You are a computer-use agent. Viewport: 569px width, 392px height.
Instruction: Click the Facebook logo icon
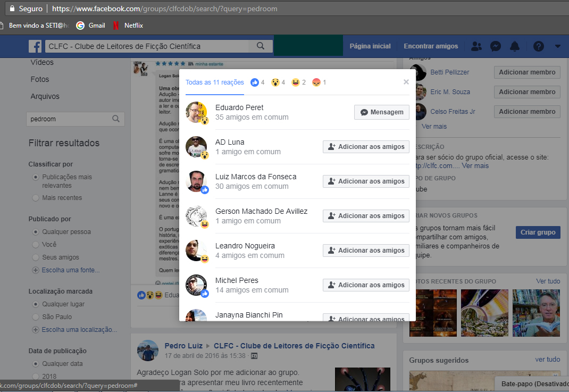[x=35, y=46]
